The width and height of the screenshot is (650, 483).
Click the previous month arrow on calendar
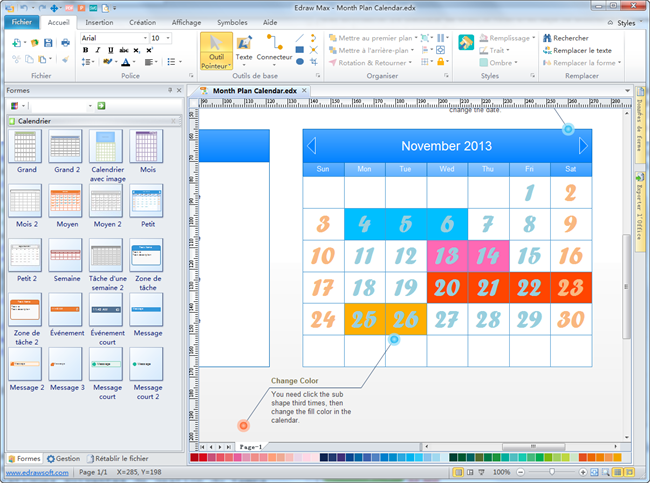tap(312, 146)
